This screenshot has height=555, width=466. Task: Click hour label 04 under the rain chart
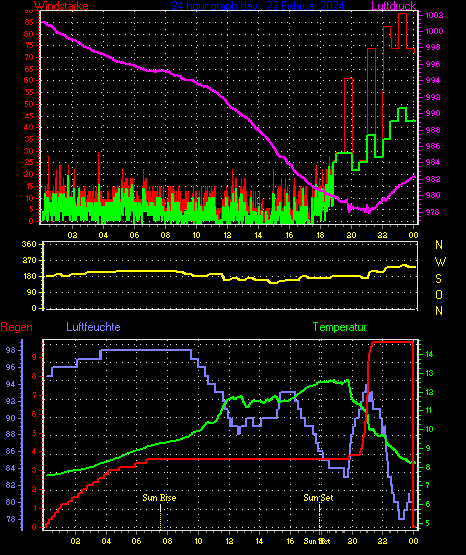tap(106, 541)
